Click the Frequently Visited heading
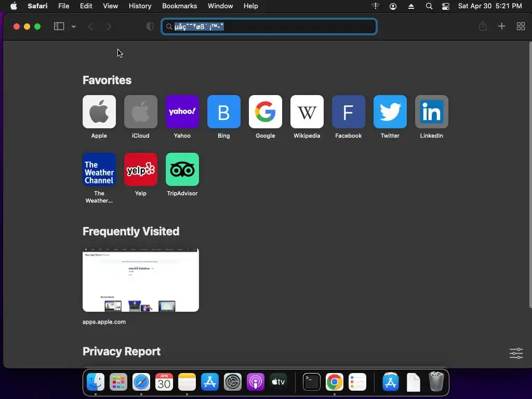 pyautogui.click(x=131, y=231)
